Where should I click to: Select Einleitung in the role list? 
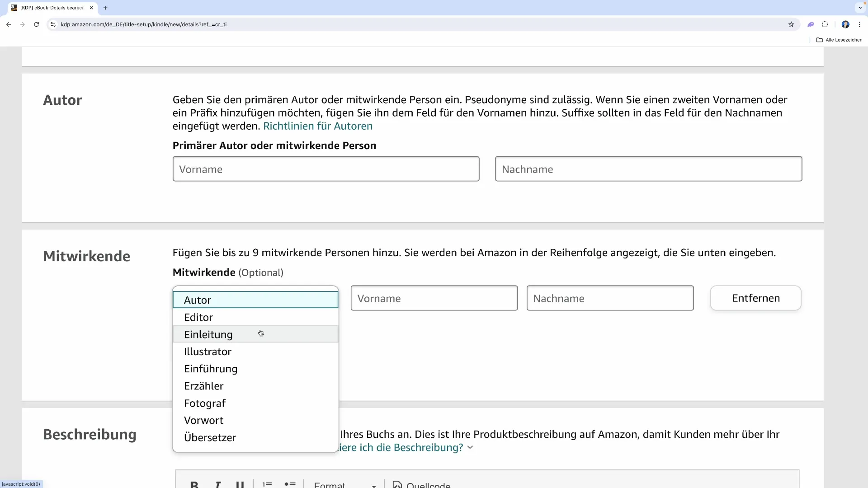tap(208, 334)
